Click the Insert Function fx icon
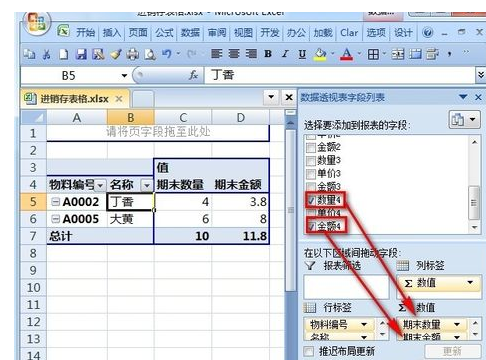486x360 pixels. [x=193, y=75]
